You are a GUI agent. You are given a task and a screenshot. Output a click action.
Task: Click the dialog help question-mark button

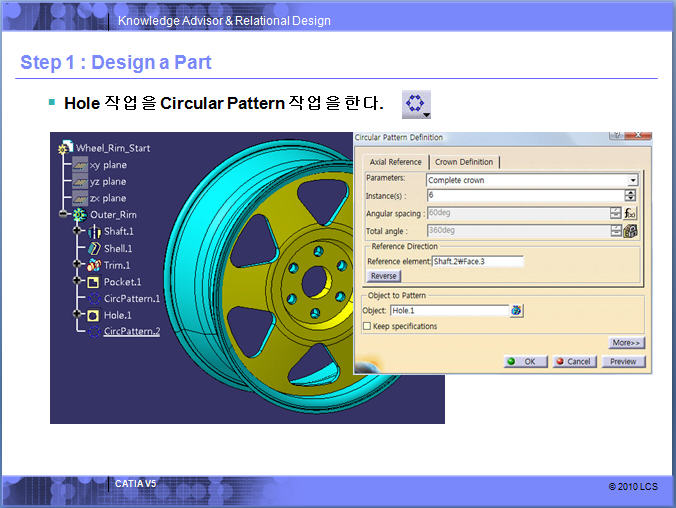pos(617,135)
